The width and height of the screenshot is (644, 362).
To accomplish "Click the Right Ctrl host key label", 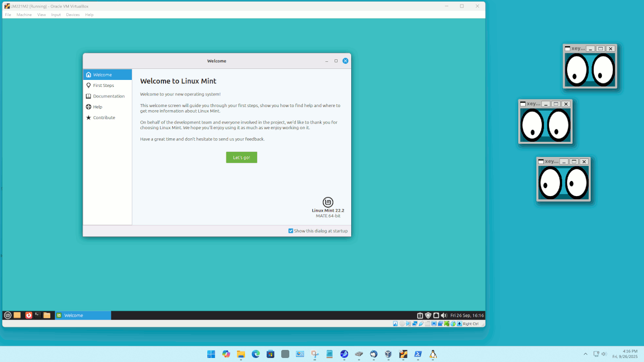I will (471, 324).
